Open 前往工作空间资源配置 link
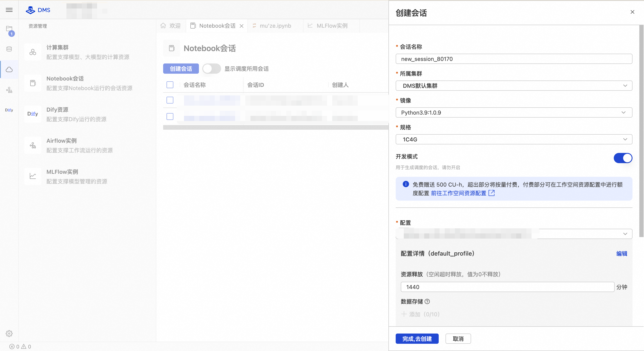 pyautogui.click(x=458, y=193)
